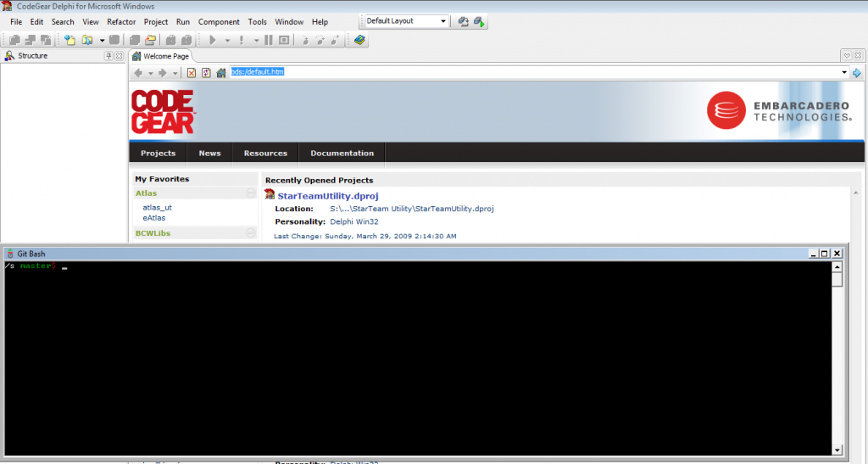This screenshot has width=868, height=464.
Task: Click the Trace Into debug icon
Action: 304,40
